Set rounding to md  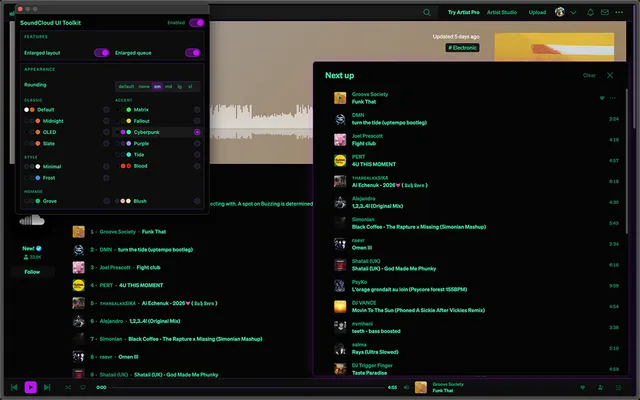(x=169, y=87)
